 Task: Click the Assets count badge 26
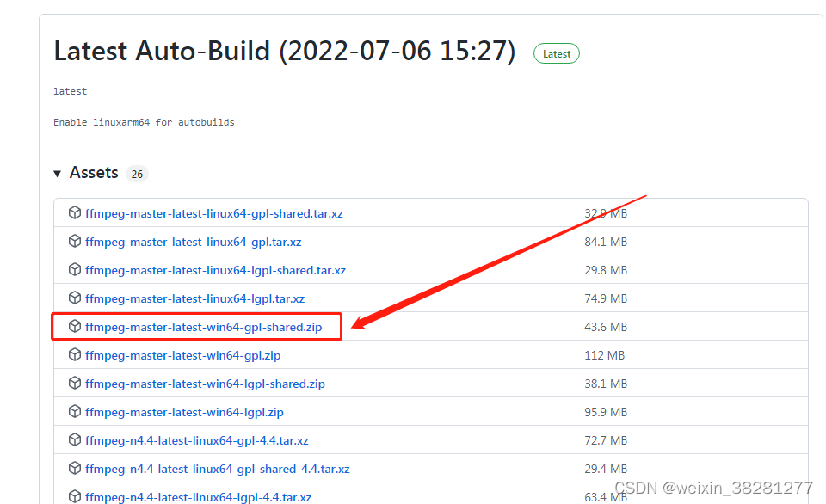click(x=137, y=174)
